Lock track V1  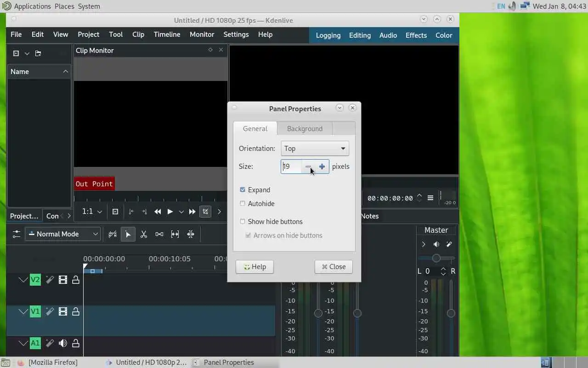76,311
